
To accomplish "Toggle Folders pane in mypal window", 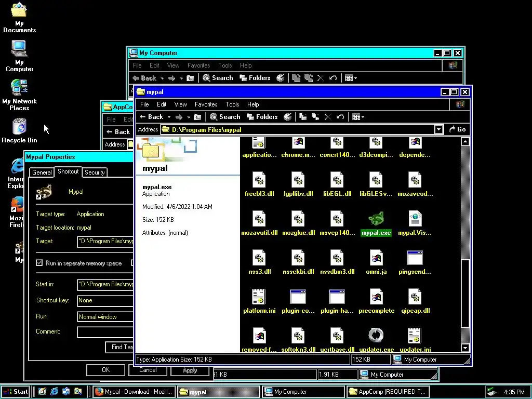I will tap(262, 117).
